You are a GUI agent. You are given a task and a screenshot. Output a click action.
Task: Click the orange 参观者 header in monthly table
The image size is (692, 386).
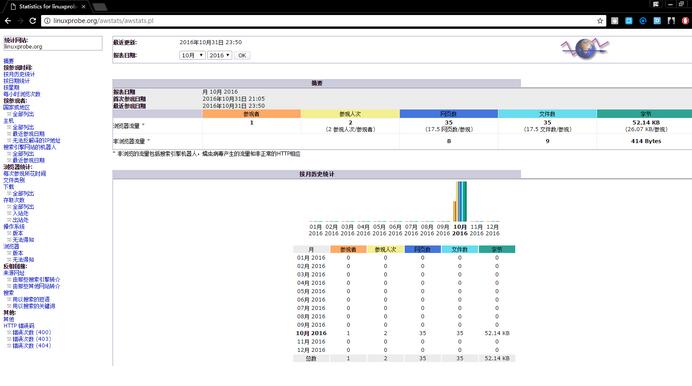click(348, 249)
